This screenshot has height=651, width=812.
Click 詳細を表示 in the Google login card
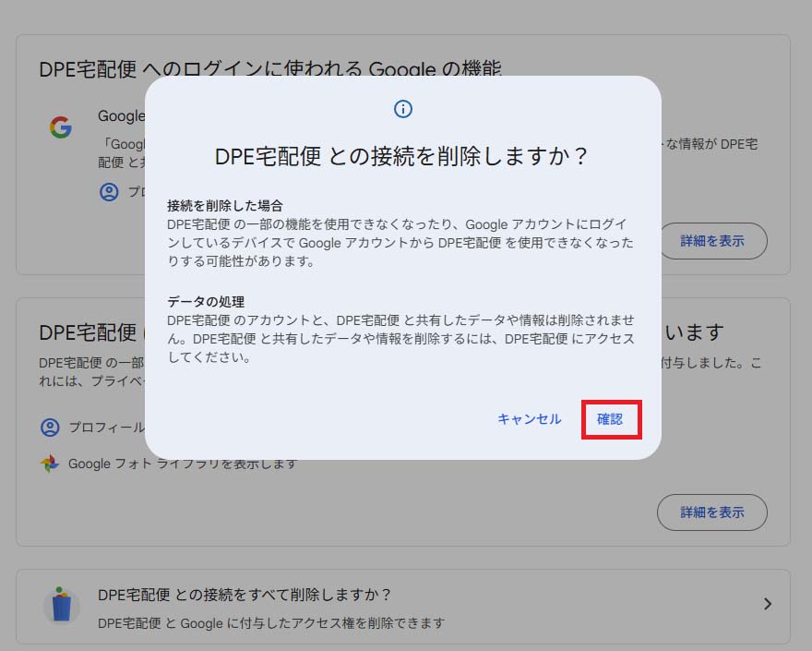pos(712,241)
